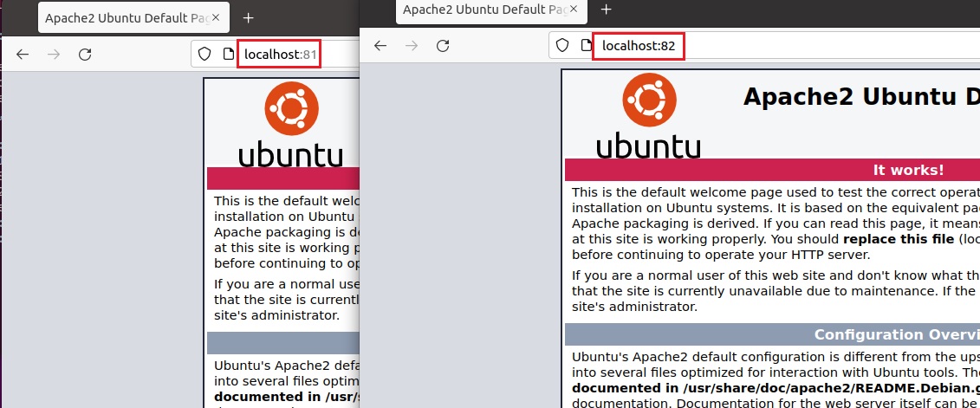Reload the localhost:81 page
This screenshot has width=980, height=408.
85,55
